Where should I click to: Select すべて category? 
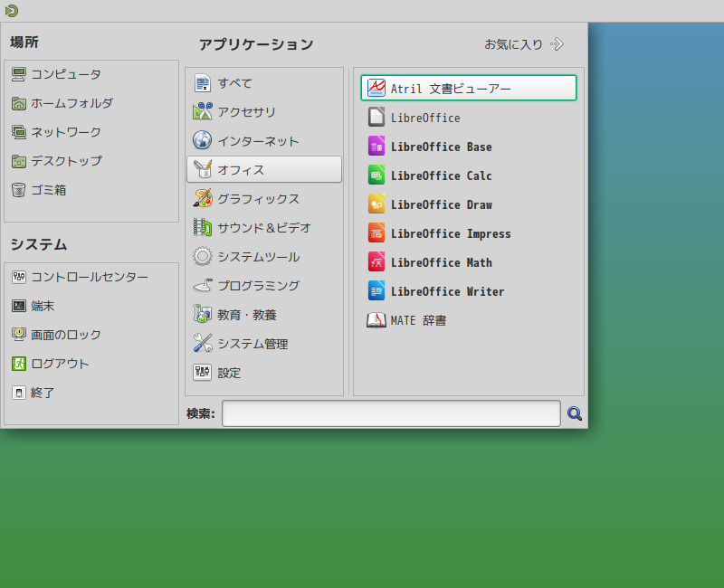(x=264, y=83)
